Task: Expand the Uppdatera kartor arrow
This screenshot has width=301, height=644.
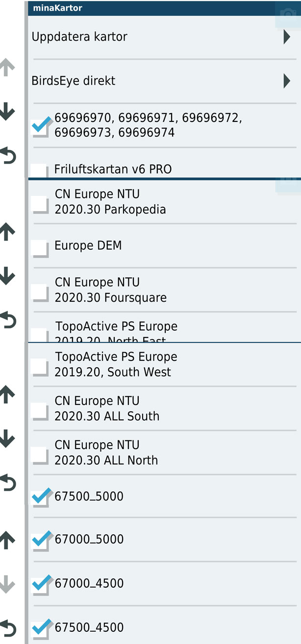Action: [x=287, y=37]
